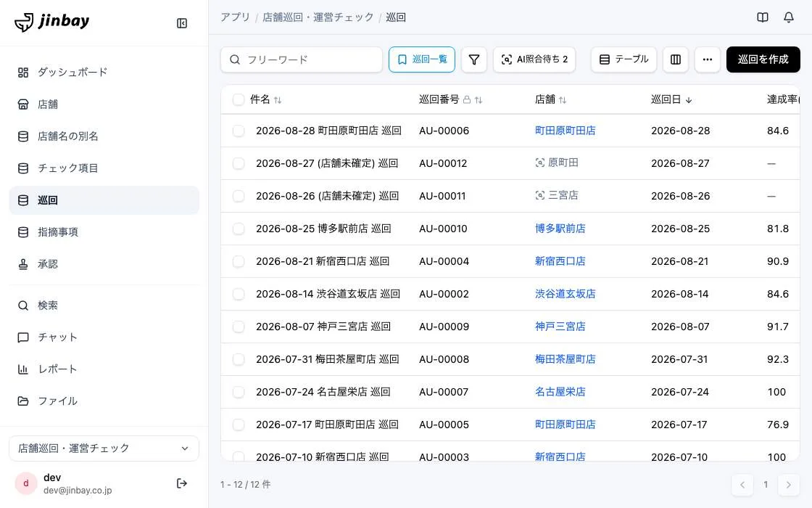Click the logout icon next to dev

tap(182, 483)
